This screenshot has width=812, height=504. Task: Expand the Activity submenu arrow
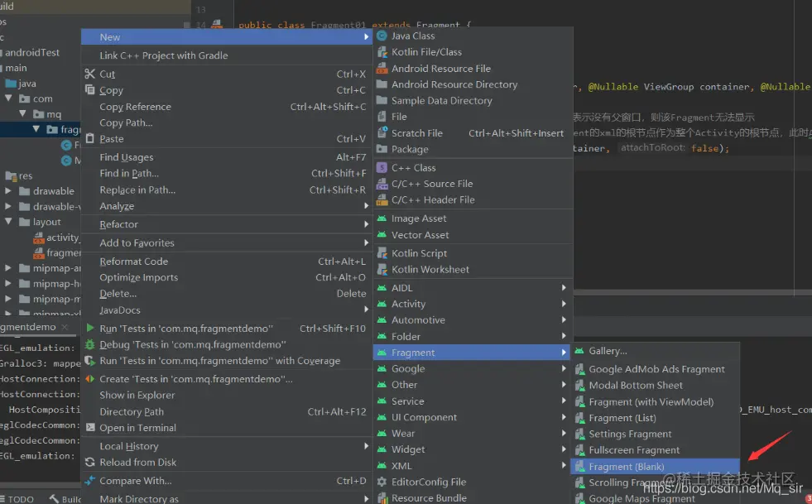[564, 304]
